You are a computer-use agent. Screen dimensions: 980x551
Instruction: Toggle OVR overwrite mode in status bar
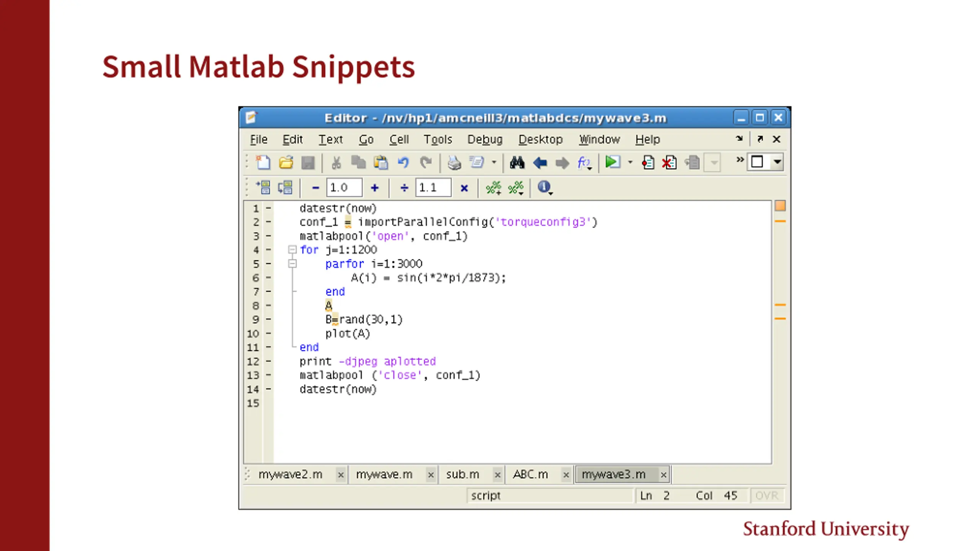coord(766,496)
